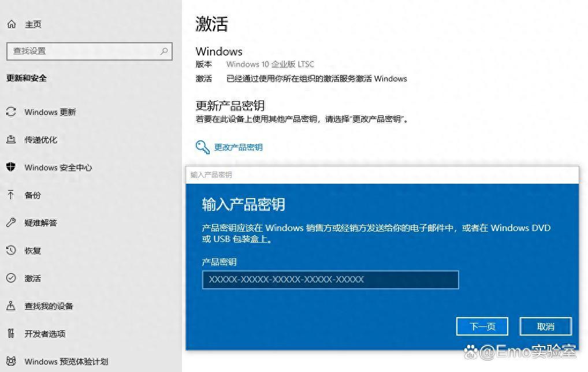Click the 取消 button in dialog
The width and height of the screenshot is (588, 372).
click(546, 326)
